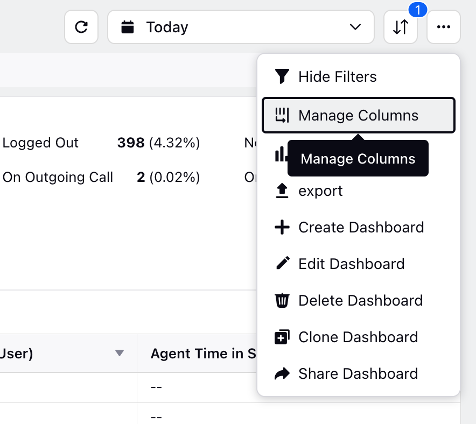
Task: Click Share Dashboard option
Action: 359,374
